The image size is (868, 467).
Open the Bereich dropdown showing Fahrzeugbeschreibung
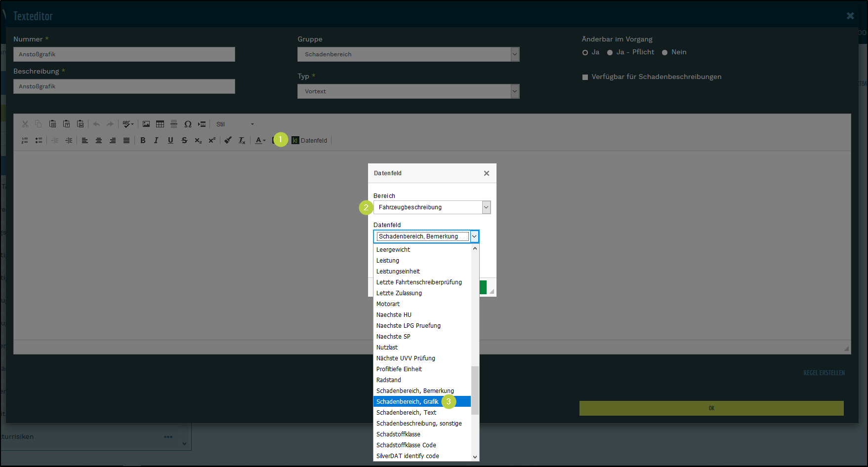tap(432, 207)
